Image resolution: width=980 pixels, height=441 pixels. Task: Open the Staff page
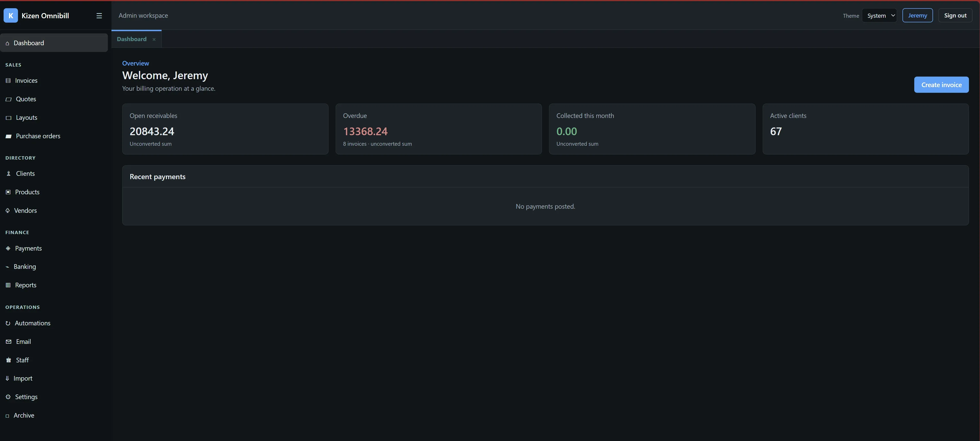54,360
